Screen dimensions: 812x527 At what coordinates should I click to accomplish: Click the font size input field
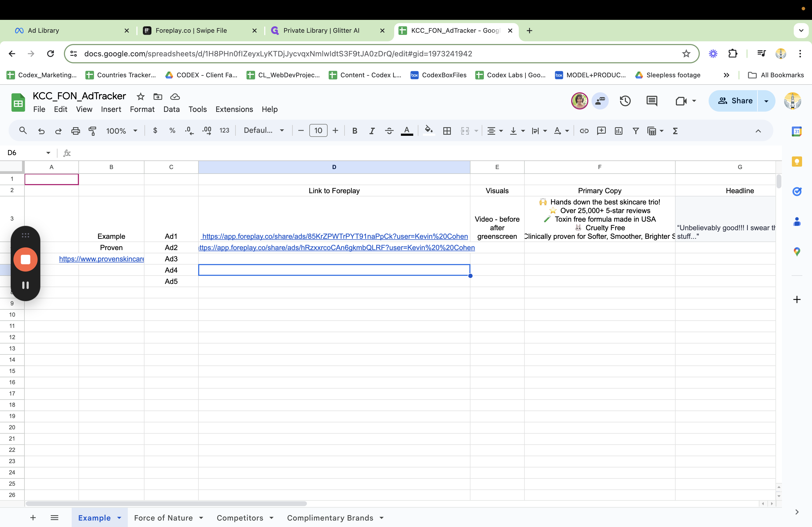pos(318,131)
